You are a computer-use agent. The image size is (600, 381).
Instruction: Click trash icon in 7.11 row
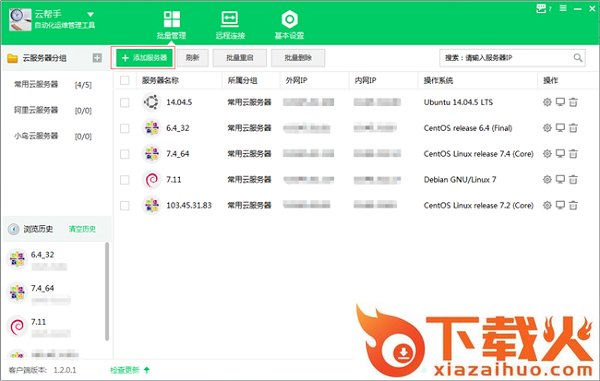tap(573, 179)
